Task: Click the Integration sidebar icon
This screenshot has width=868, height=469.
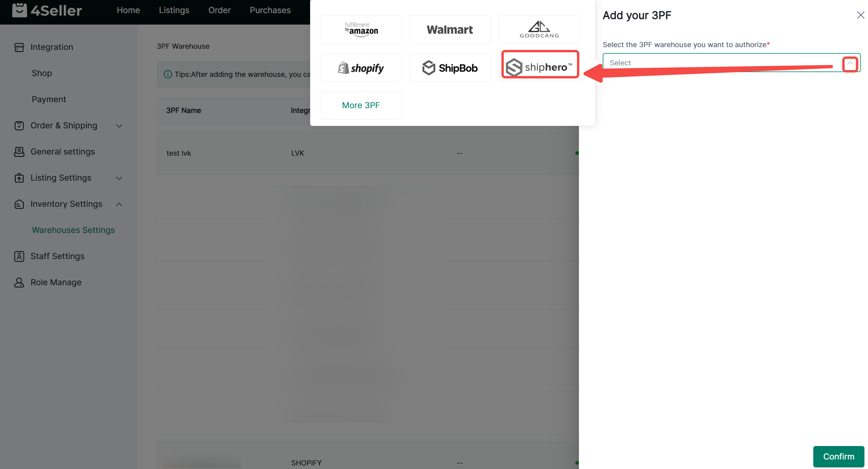Action: click(19, 47)
